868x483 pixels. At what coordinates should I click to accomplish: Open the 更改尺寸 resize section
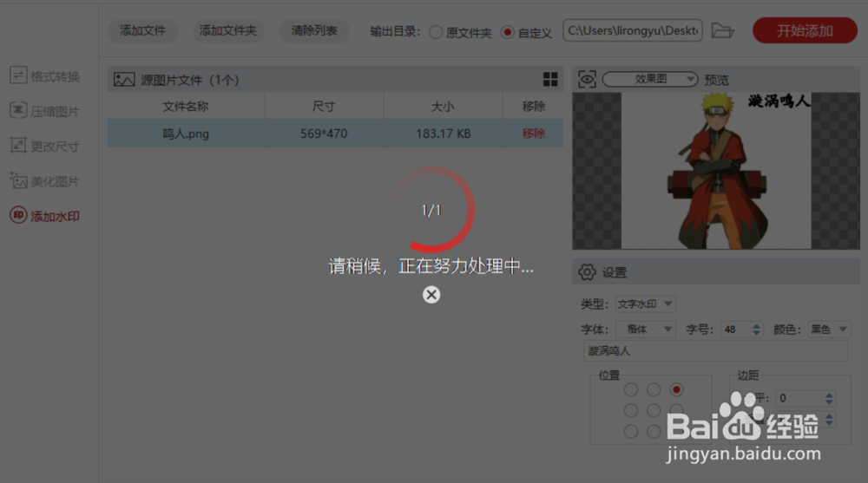click(45, 146)
